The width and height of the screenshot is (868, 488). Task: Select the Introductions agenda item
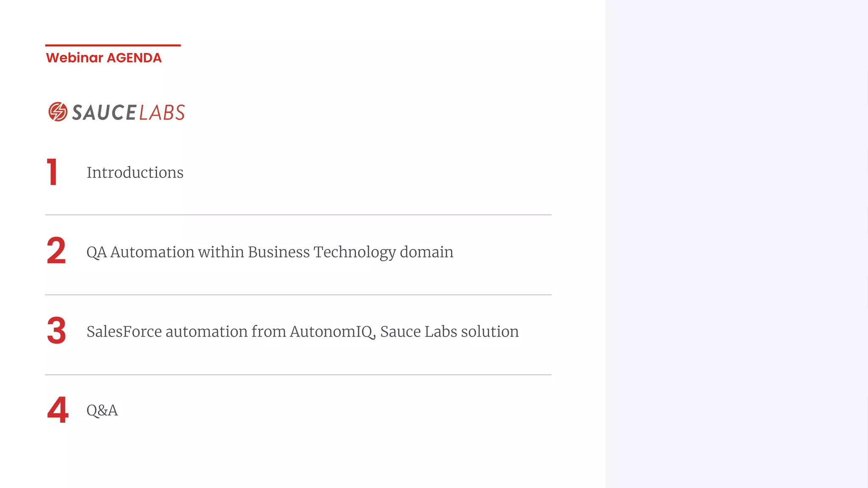click(x=135, y=172)
